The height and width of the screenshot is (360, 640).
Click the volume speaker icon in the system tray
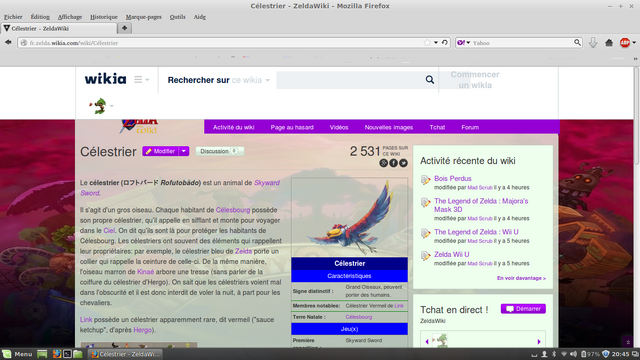coord(573,354)
